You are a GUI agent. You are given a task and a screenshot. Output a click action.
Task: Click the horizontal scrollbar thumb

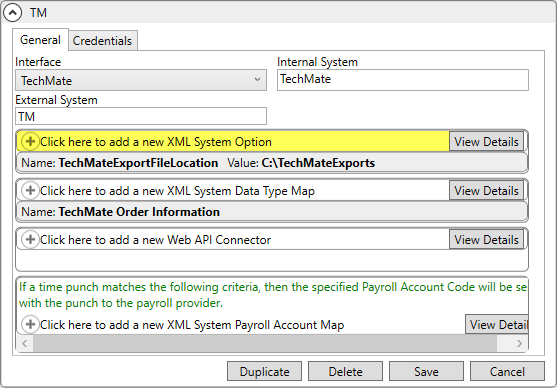tap(265, 343)
